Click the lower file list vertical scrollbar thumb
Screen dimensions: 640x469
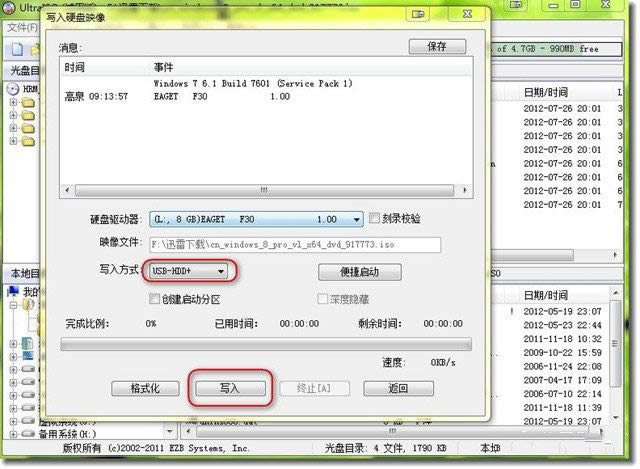coord(615,343)
